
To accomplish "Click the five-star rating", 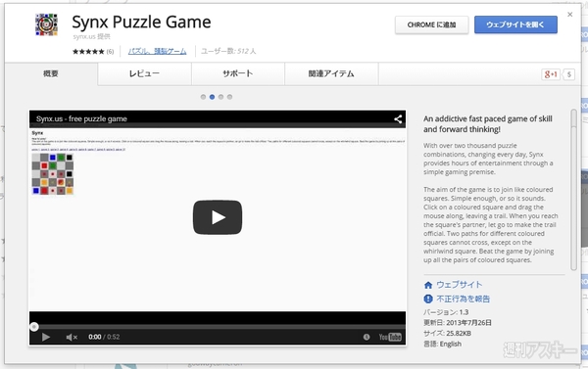I will (x=88, y=51).
